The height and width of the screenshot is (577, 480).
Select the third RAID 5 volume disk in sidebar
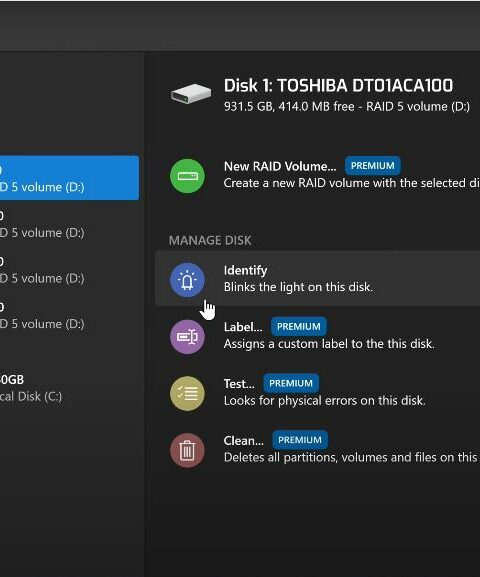pos(70,270)
